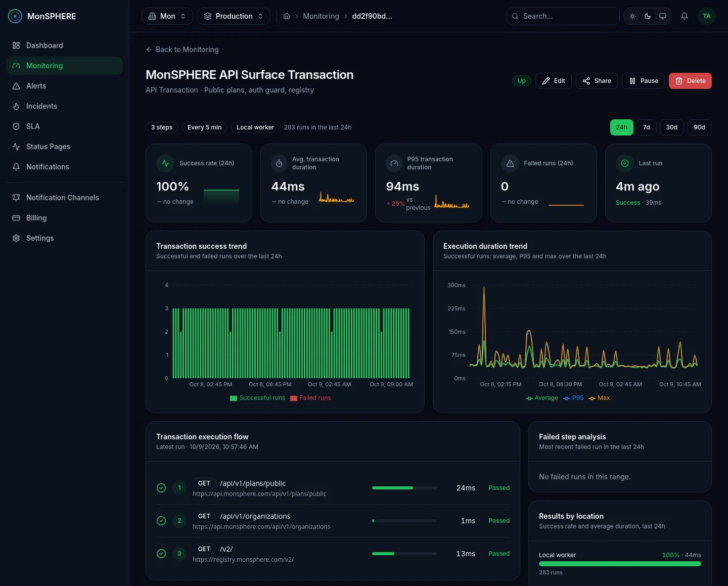Click the step 1 passed check icon
This screenshot has height=586, width=728.
[161, 488]
